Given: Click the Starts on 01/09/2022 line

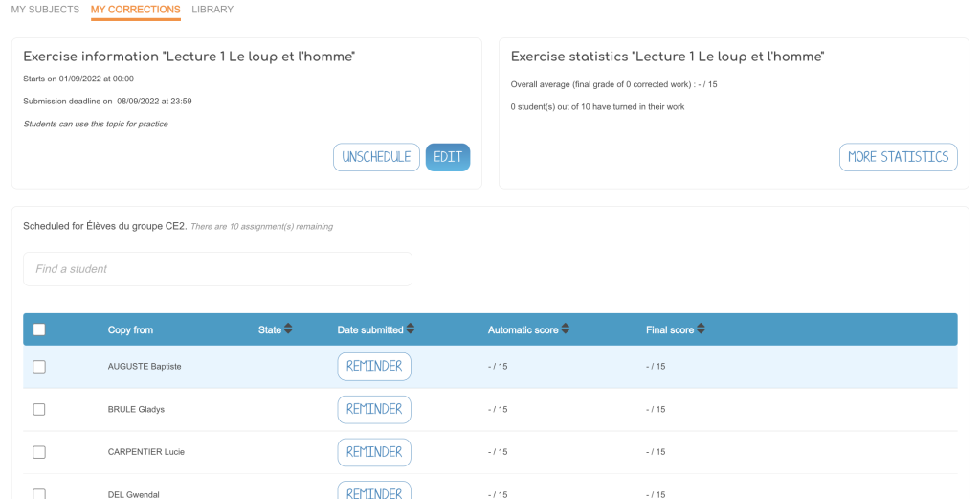Looking at the screenshot, I should pos(78,79).
